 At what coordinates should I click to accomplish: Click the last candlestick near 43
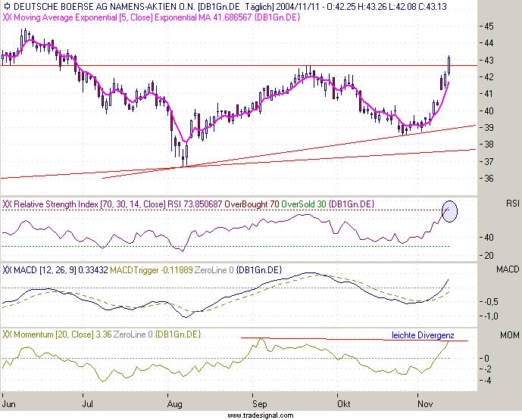click(x=449, y=65)
